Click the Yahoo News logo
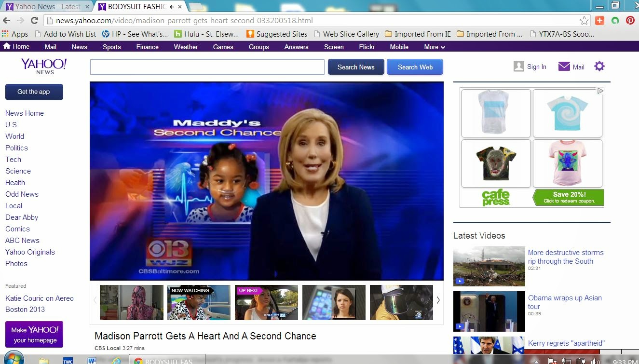This screenshot has height=364, width=639. (44, 66)
